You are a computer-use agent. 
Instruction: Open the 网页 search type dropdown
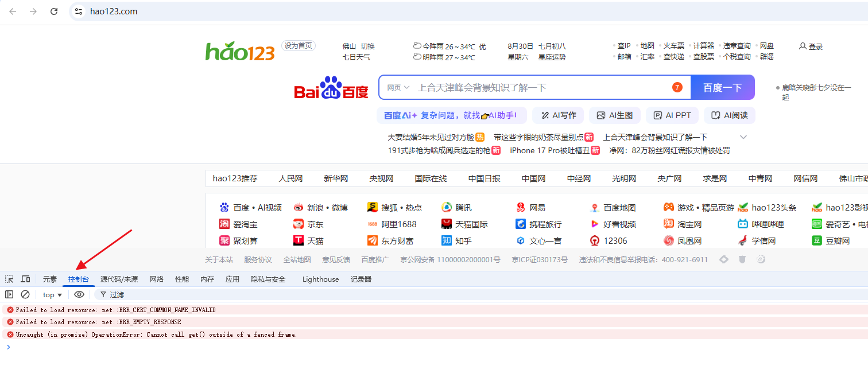click(x=398, y=87)
